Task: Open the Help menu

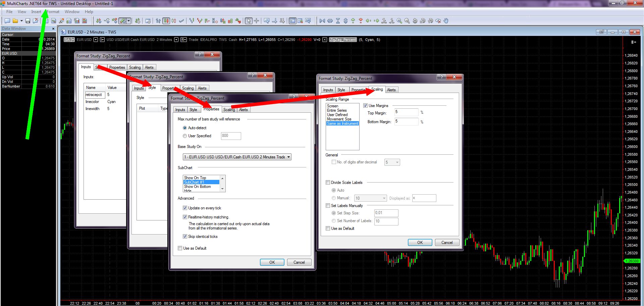Action: coord(89,12)
